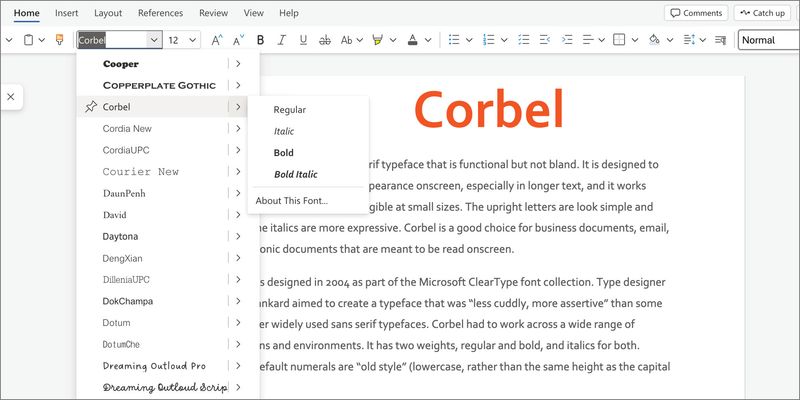Viewport: 800px width, 400px height.
Task: Select Cooper in the font list
Action: coord(121,64)
